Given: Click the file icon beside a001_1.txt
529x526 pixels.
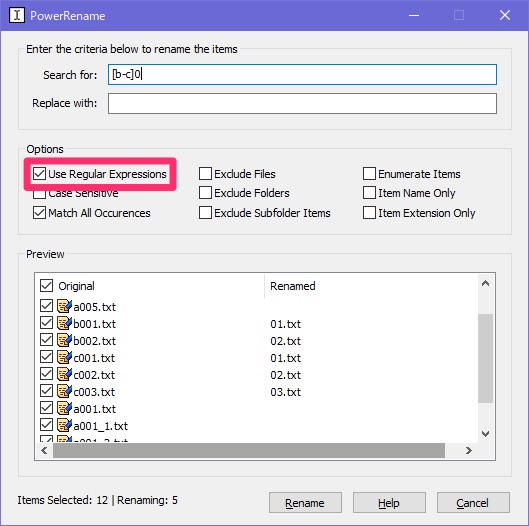Looking at the screenshot, I should coord(64,425).
